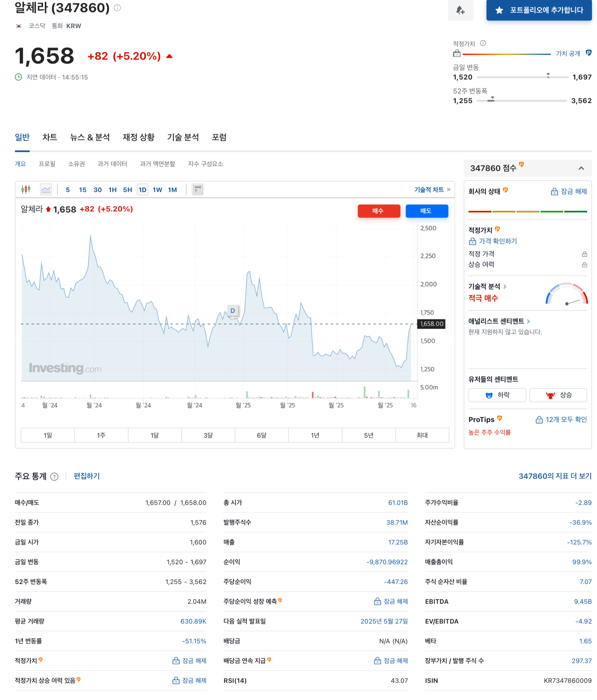The width and height of the screenshot is (597, 700).
Task: Vote 하락 with the bear button
Action: point(497,395)
